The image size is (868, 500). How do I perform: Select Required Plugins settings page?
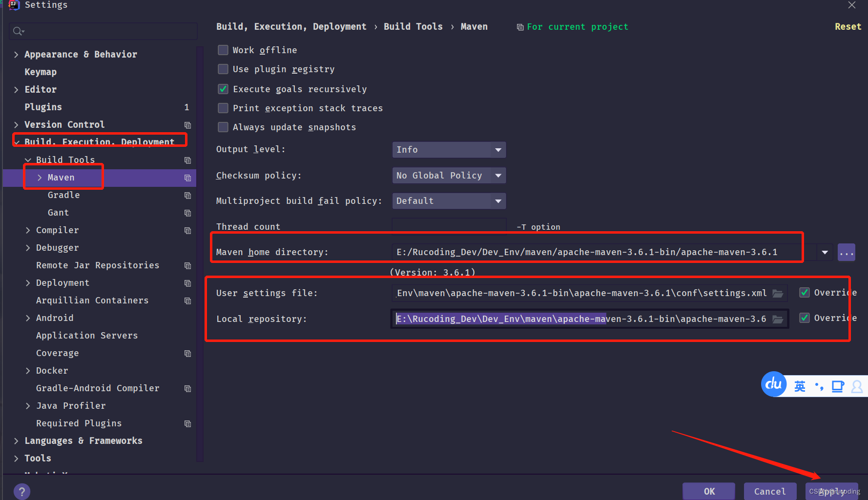point(79,423)
